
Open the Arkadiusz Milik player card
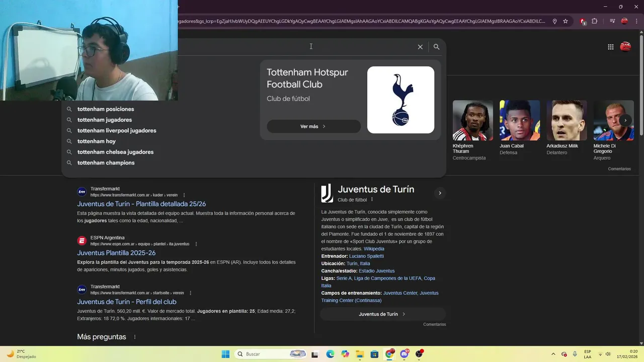(567, 128)
